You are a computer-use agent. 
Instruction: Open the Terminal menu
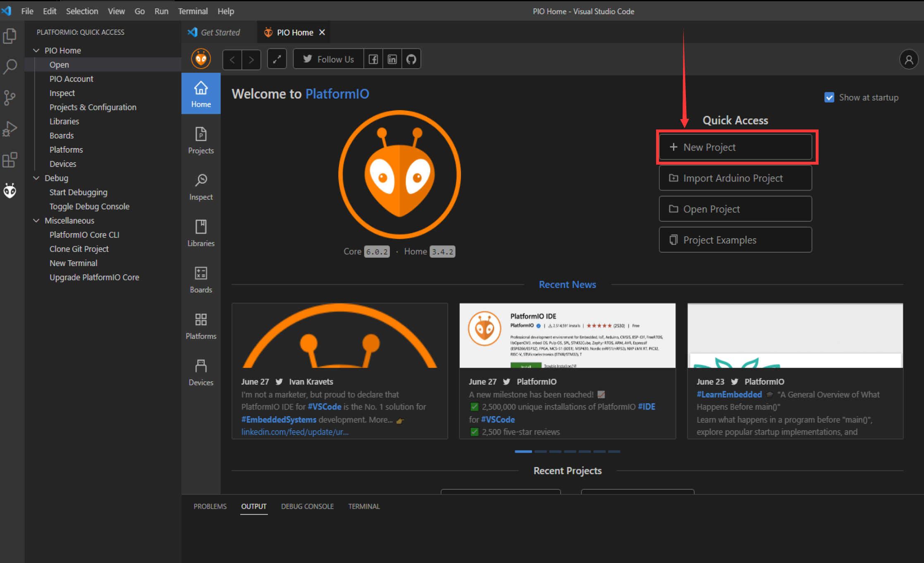192,11
